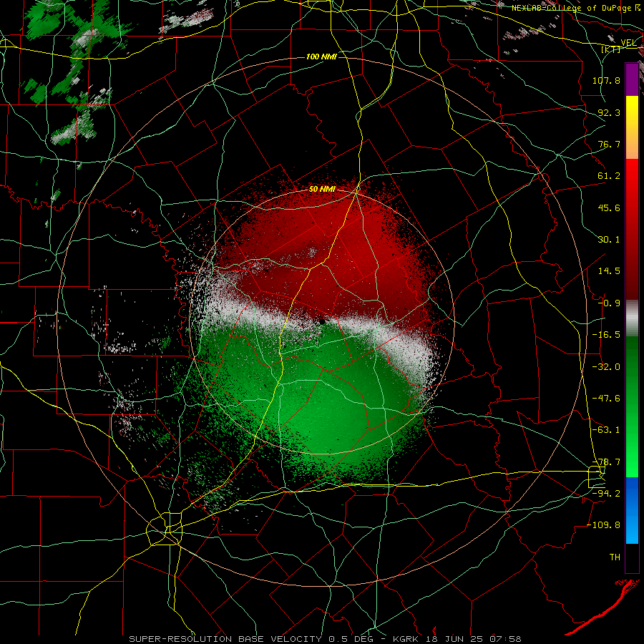644x644 pixels.
Task: Click the 92.3 velocity scale value
Action: [x=609, y=112]
